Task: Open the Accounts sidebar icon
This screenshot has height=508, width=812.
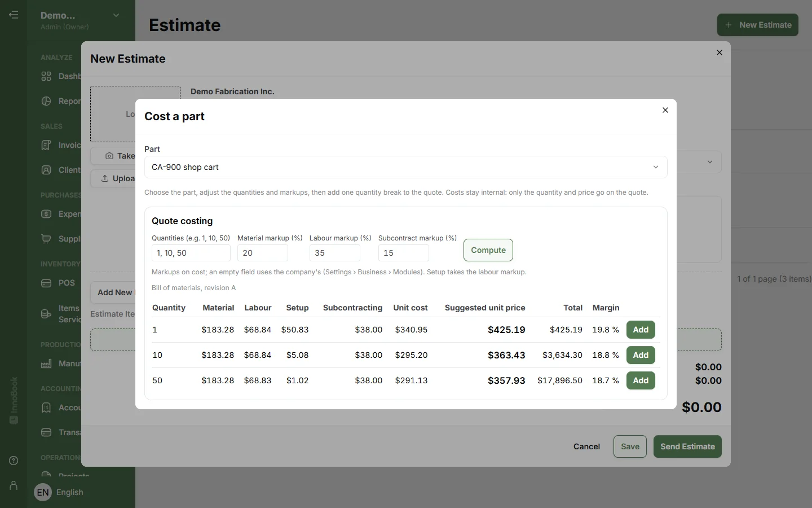Action: click(x=46, y=408)
